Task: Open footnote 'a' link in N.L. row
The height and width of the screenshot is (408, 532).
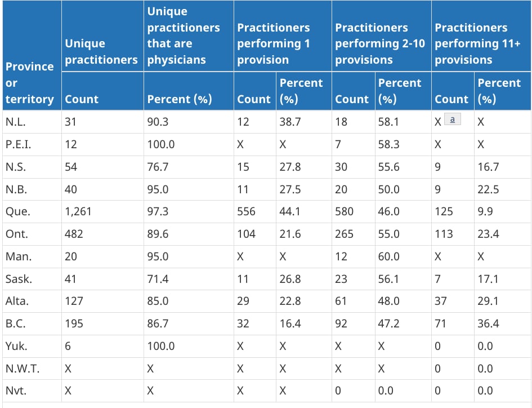Action: tap(452, 119)
